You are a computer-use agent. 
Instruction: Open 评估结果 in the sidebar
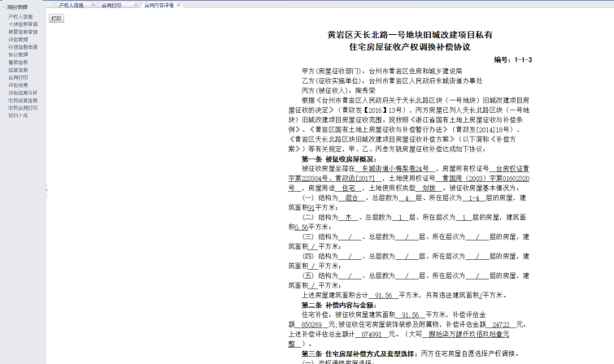tap(19, 85)
